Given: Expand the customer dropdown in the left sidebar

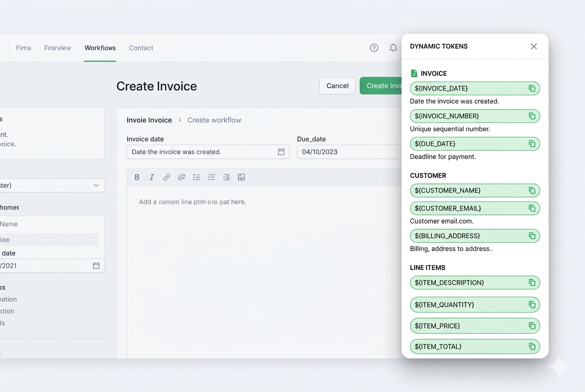Looking at the screenshot, I should coord(96,185).
